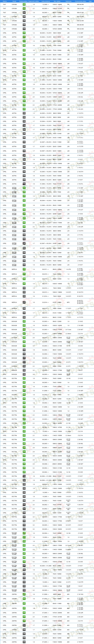Click petrol icon in Vectra Kombi Z 16 XE row
Screen dimensions: 94x644
click(x=24, y=533)
